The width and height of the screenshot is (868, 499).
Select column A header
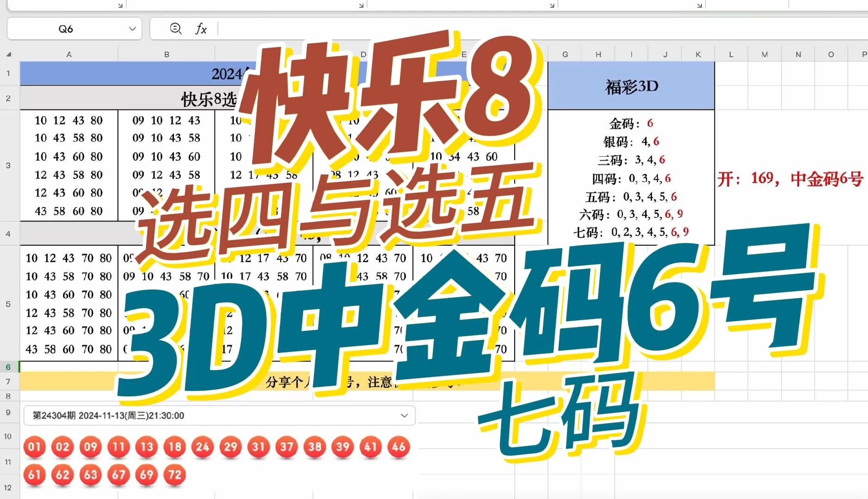point(69,54)
